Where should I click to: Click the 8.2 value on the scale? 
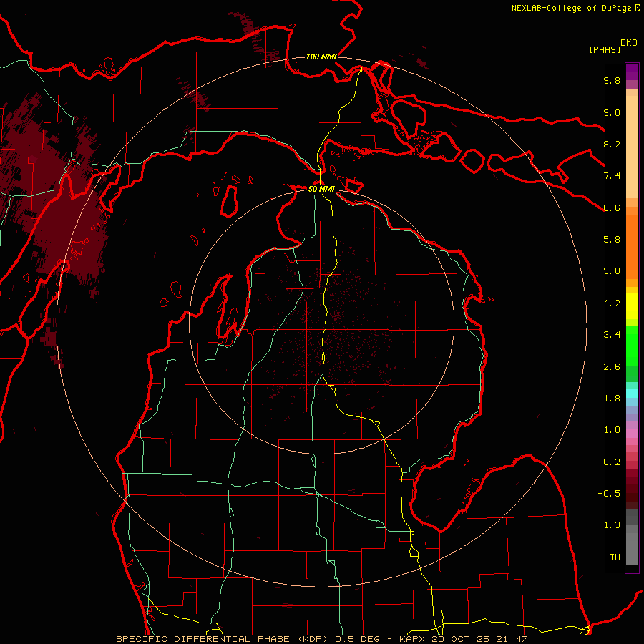click(x=612, y=144)
